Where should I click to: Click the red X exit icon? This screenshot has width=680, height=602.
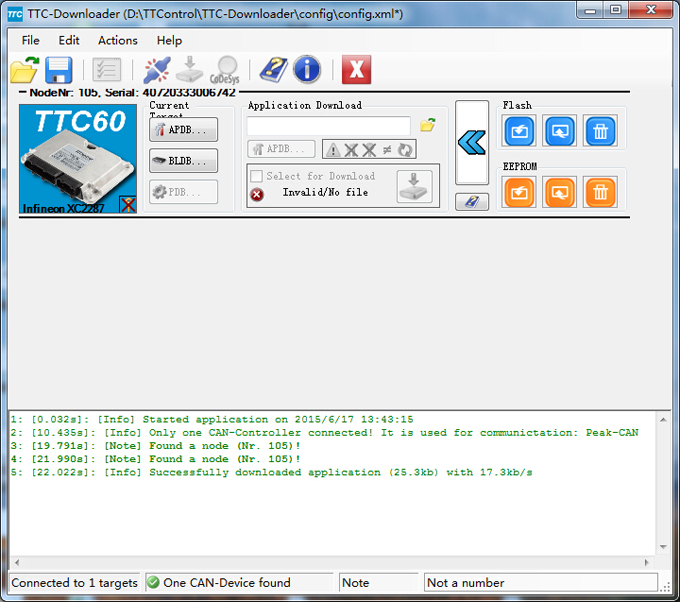tap(356, 70)
